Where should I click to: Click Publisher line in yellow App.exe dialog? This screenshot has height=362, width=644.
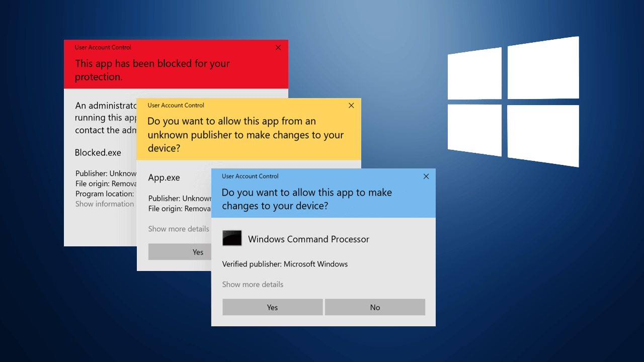tap(180, 199)
